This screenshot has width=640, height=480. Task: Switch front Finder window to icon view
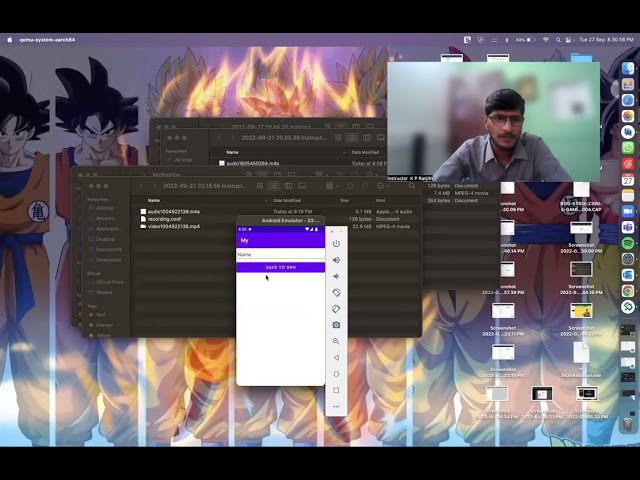[260, 186]
